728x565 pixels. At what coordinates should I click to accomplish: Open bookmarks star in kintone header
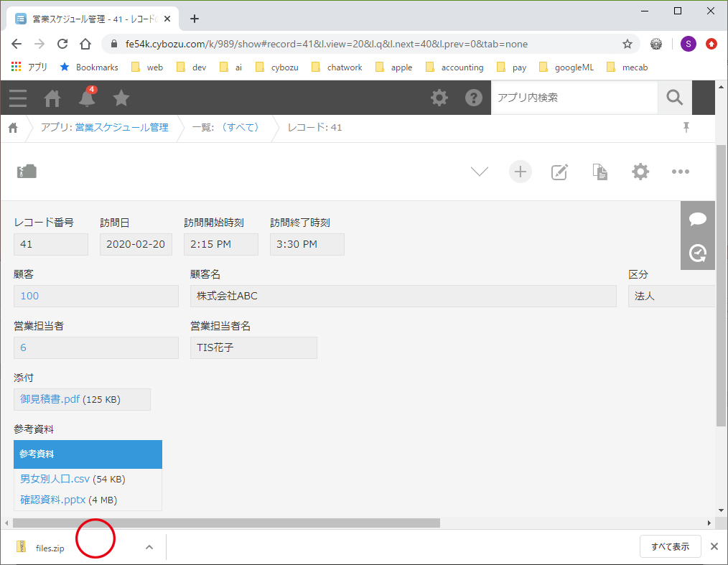point(121,98)
